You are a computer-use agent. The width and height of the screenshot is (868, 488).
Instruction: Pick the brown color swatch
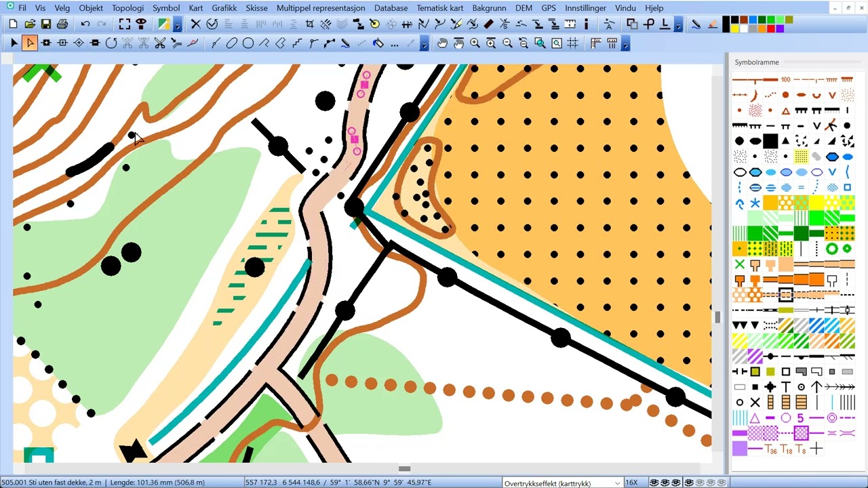[743, 20]
